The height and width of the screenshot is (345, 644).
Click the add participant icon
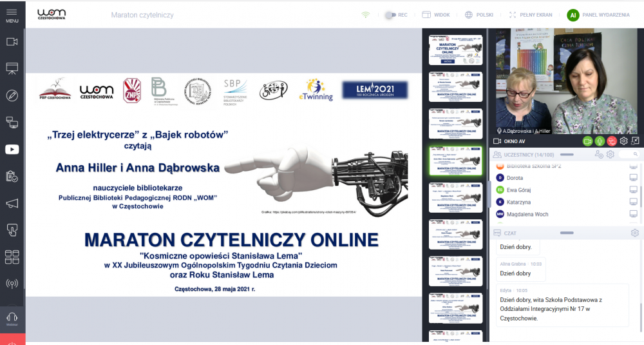(599, 155)
